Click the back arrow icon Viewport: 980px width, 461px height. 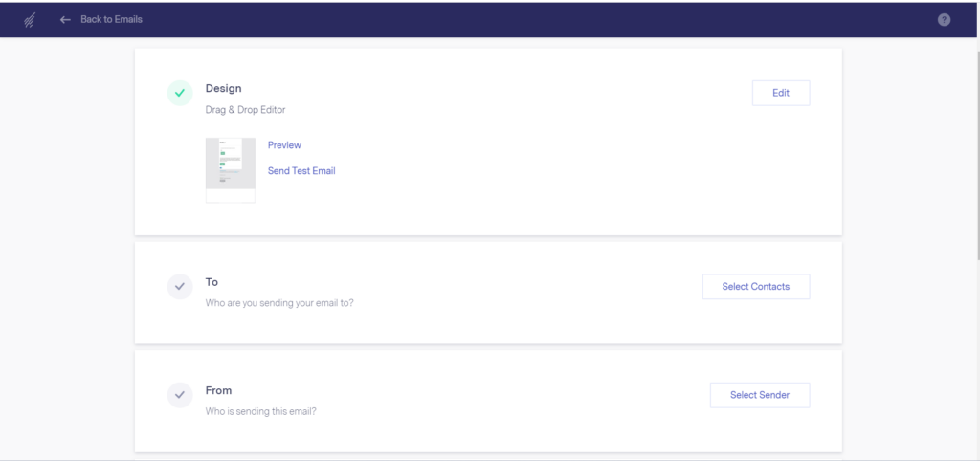click(x=65, y=19)
